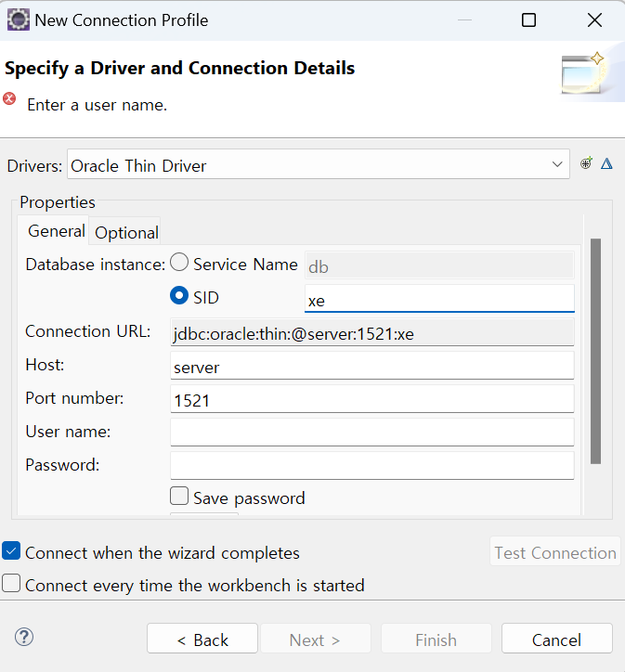Enable Connect every time workbench is started
Viewport: 625px width, 672px height.
(11, 583)
